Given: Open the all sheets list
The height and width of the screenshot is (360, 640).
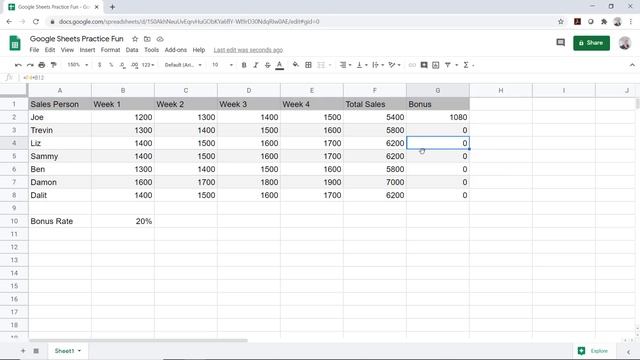Looking at the screenshot, I should (36, 351).
